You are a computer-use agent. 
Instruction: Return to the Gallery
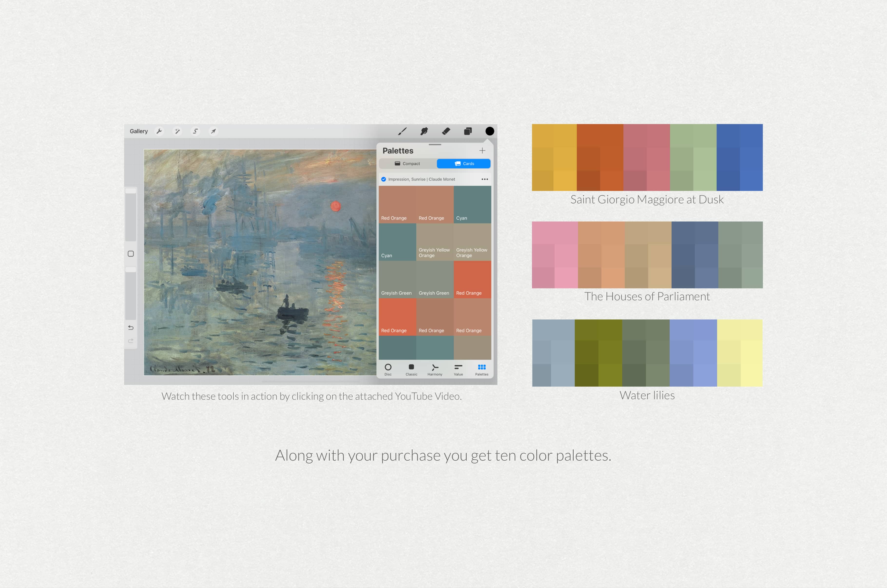[139, 131]
